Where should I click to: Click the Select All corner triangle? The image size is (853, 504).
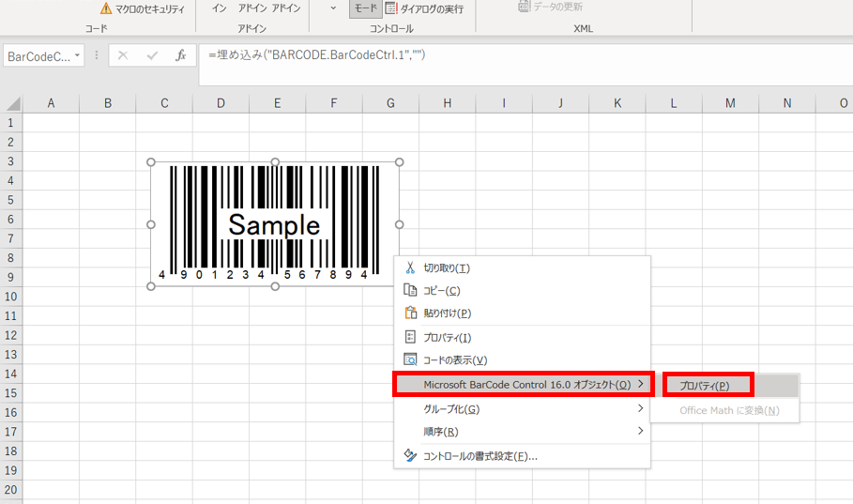click(11, 103)
